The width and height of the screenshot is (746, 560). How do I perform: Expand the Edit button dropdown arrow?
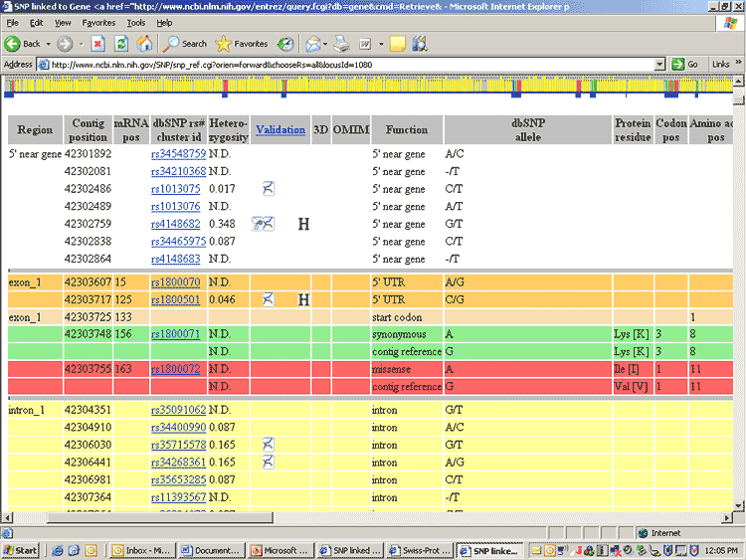[x=381, y=44]
